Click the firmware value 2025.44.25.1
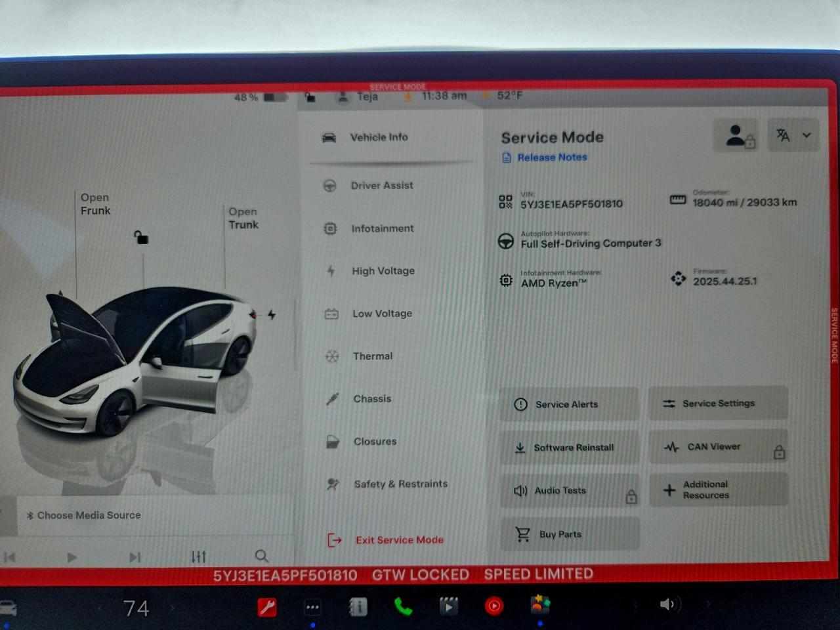Image resolution: width=840 pixels, height=630 pixels. (x=724, y=281)
